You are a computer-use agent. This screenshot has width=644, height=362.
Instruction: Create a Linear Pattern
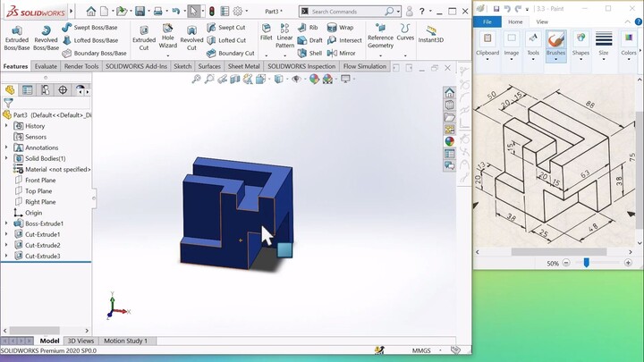[284, 36]
